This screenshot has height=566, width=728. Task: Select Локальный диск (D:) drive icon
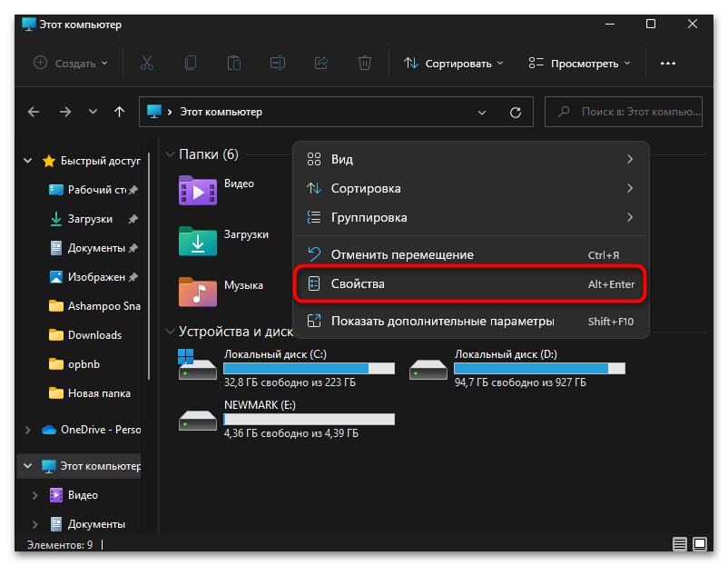coord(428,370)
